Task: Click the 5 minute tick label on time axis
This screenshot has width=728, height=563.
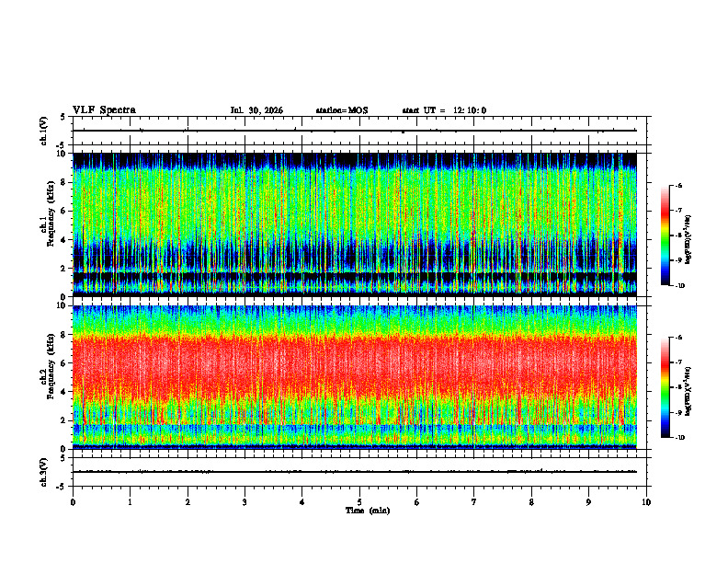Action: [x=359, y=502]
